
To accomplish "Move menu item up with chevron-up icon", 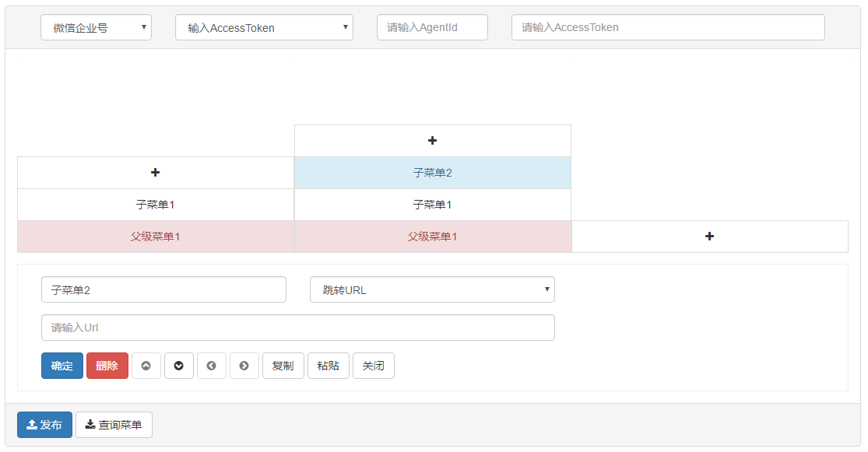I will 146,366.
